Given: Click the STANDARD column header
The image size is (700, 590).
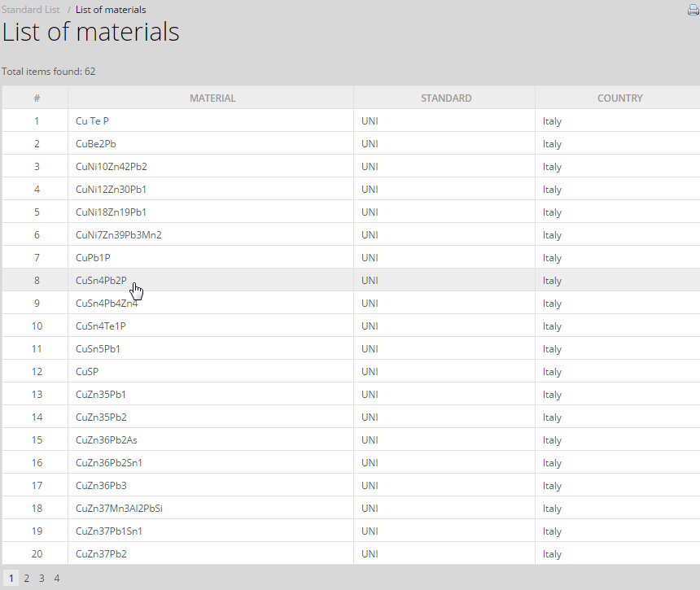Looking at the screenshot, I should click(445, 98).
